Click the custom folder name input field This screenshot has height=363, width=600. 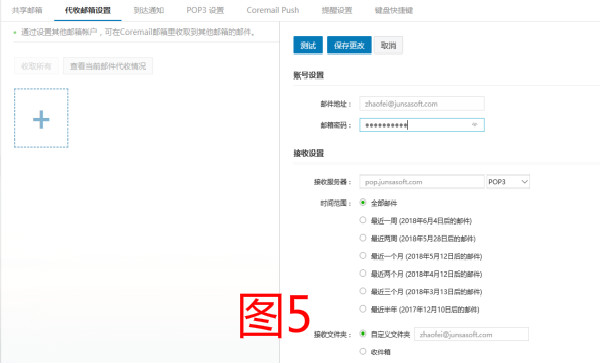[x=471, y=334]
